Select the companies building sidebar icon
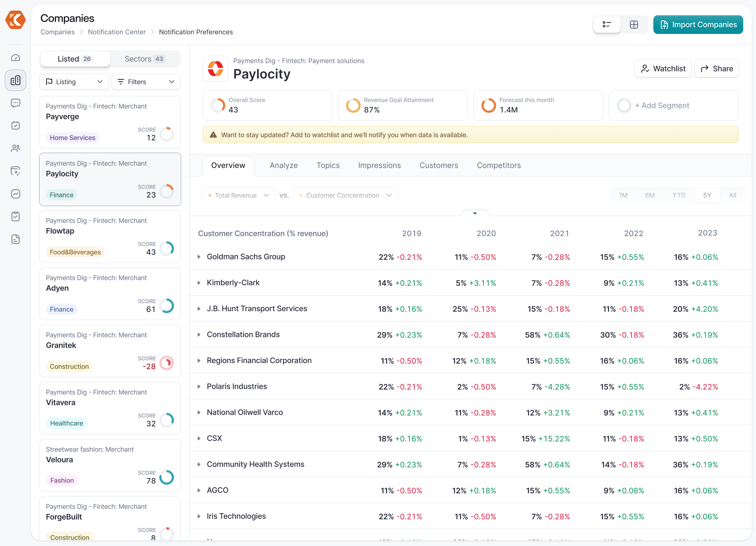 point(15,80)
